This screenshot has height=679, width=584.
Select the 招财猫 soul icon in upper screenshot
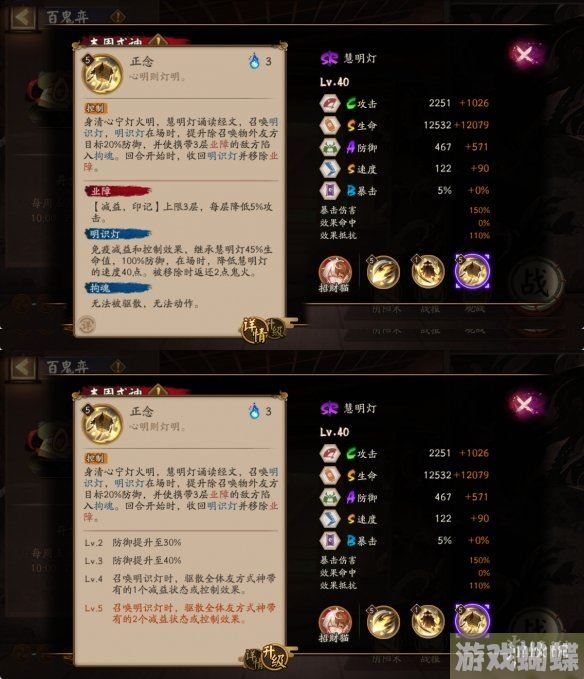(335, 272)
